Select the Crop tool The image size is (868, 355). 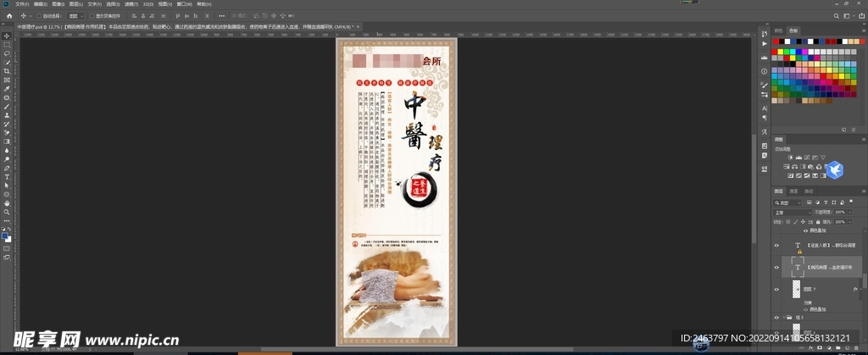click(x=7, y=71)
